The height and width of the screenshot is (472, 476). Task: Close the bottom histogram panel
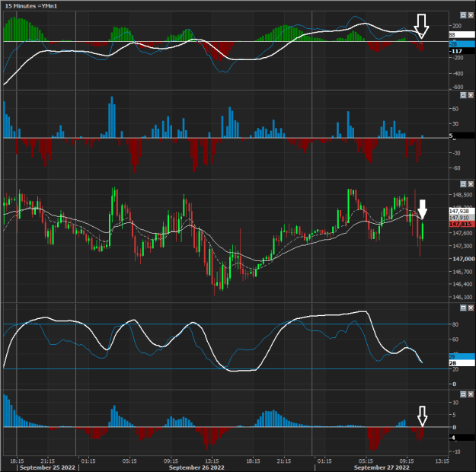pyautogui.click(x=471, y=394)
